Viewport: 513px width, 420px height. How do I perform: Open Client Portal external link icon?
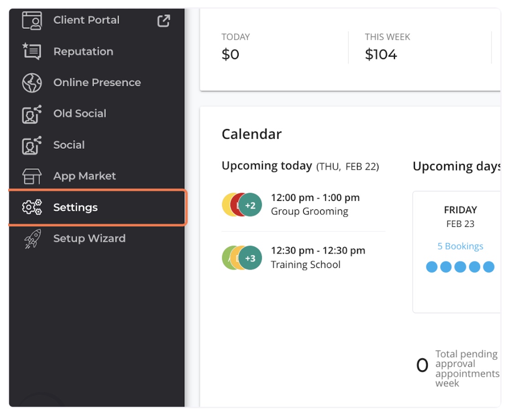click(x=163, y=21)
